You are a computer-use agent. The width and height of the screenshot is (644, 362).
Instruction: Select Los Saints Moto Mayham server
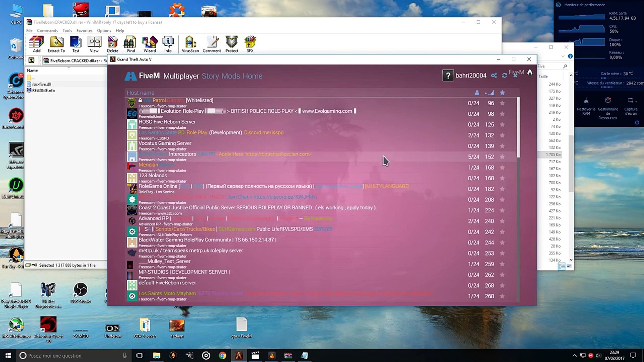tap(321, 296)
